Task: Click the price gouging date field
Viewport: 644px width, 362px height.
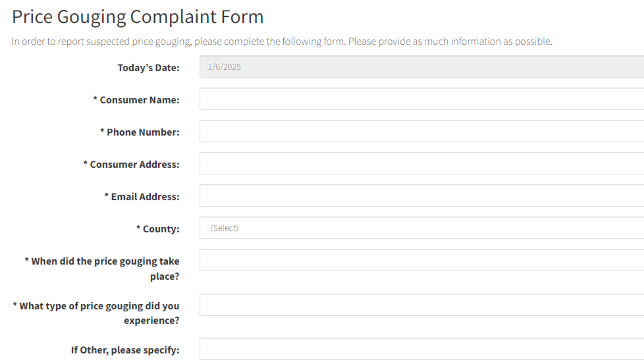Action: [x=421, y=260]
